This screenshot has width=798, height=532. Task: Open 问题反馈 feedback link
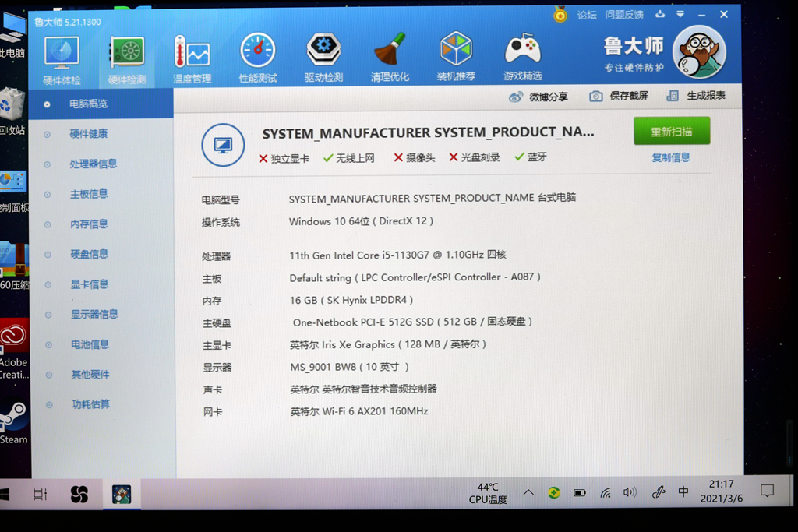pyautogui.click(x=624, y=15)
